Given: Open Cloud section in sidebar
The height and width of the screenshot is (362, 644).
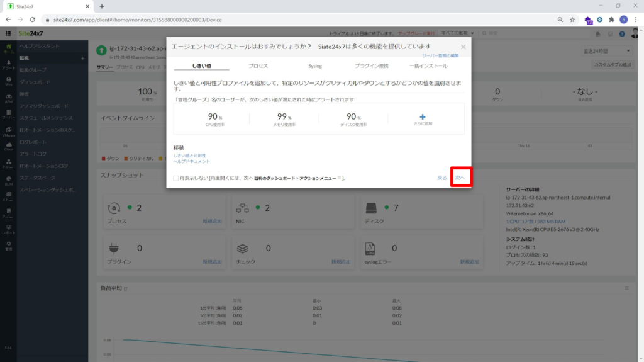Looking at the screenshot, I should coord(8,147).
